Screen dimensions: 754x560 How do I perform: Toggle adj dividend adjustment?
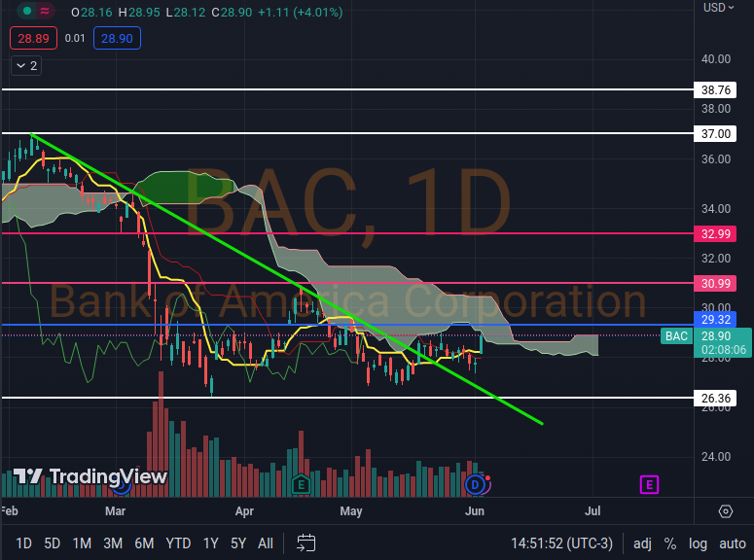[x=642, y=543]
